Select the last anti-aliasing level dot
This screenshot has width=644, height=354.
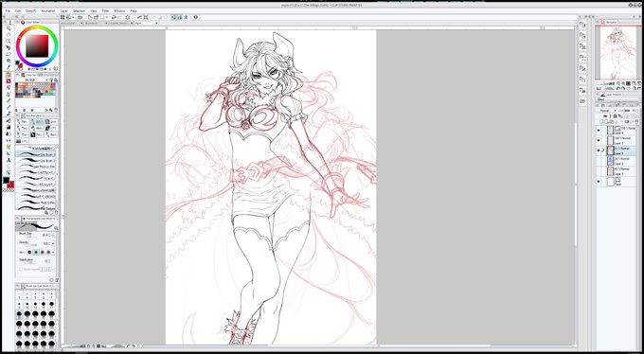pos(48,252)
